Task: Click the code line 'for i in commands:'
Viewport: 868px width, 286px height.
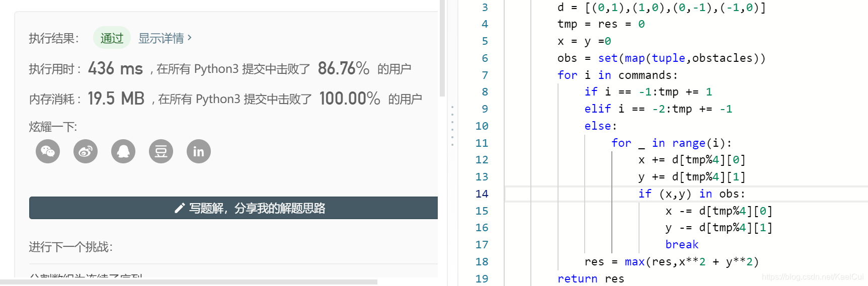Action: pos(617,75)
